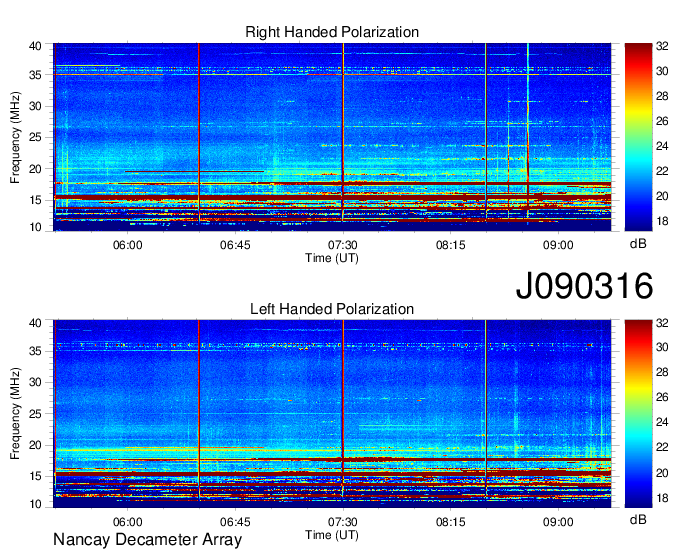Click the Left Handed Polarization title
This screenshot has width=680, height=552.
click(x=332, y=309)
